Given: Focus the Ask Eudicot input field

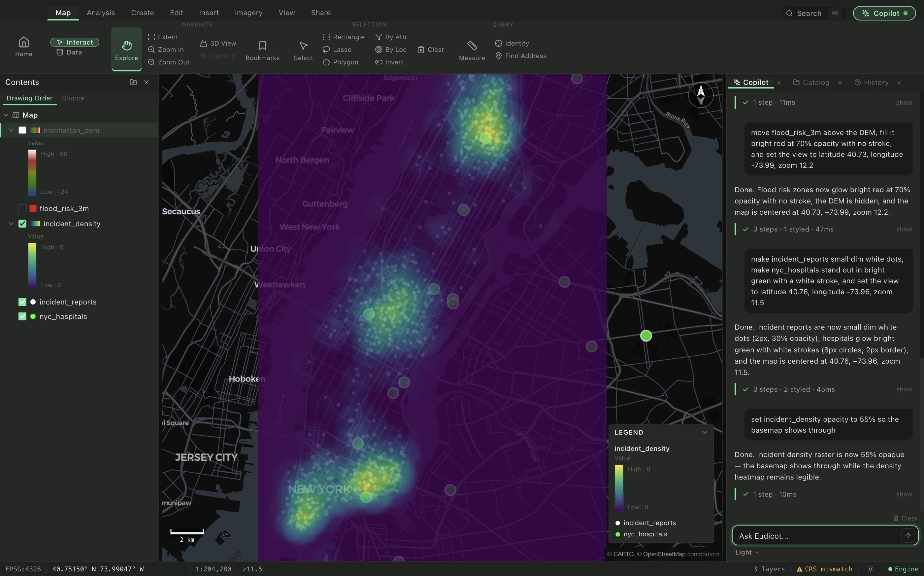Looking at the screenshot, I should coord(817,535).
